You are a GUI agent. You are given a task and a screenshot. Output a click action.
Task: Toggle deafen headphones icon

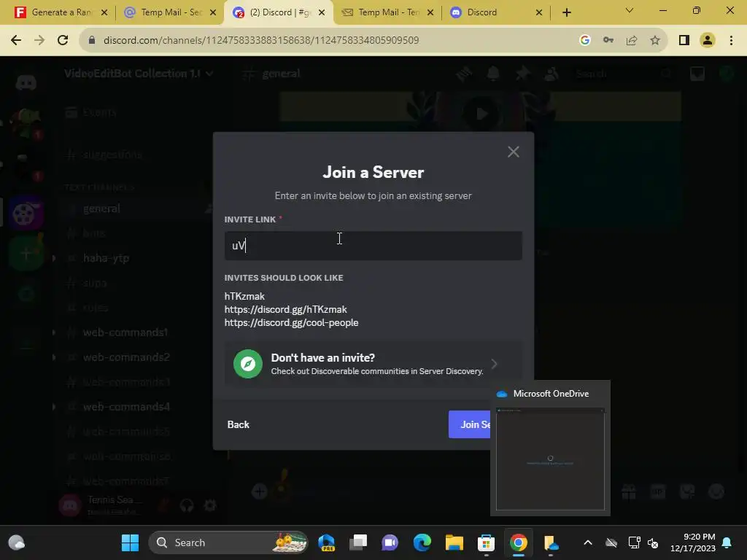pyautogui.click(x=187, y=505)
